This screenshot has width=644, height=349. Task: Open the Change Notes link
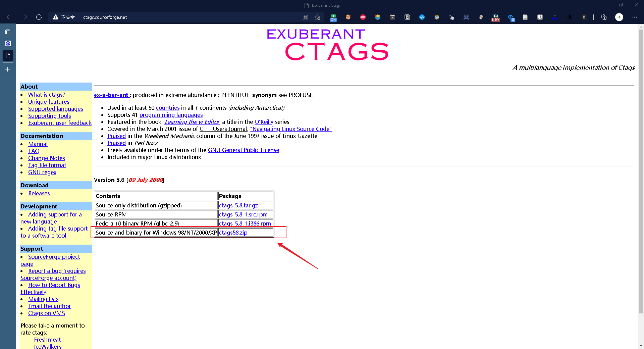coord(46,158)
